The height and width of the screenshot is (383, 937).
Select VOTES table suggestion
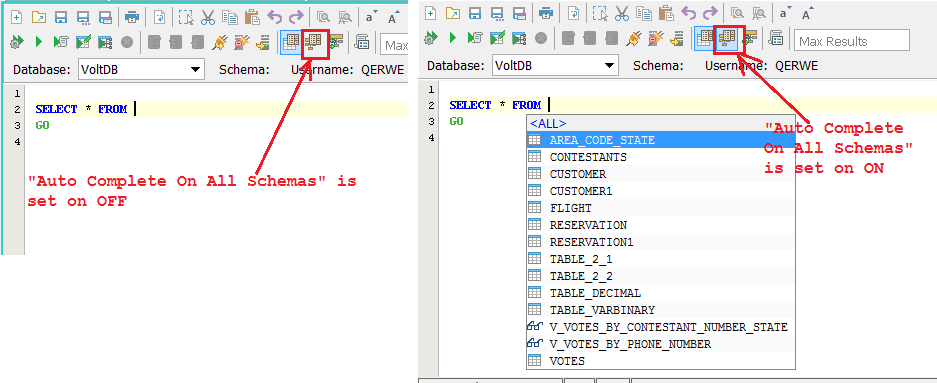click(660, 361)
